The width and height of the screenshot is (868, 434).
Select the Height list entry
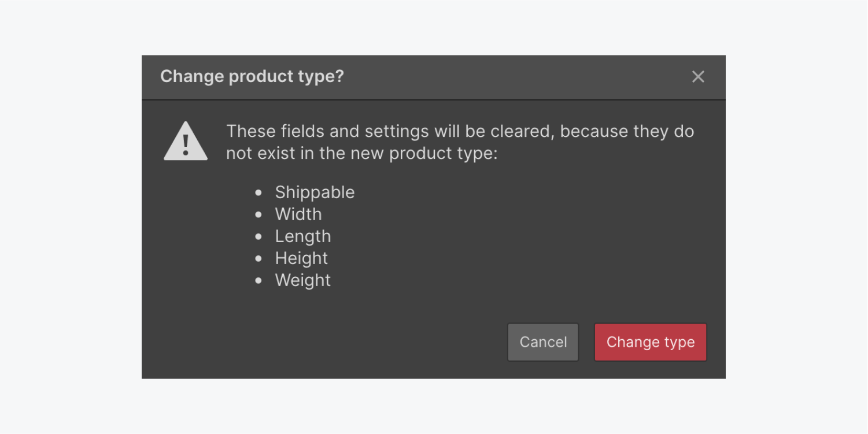point(301,258)
